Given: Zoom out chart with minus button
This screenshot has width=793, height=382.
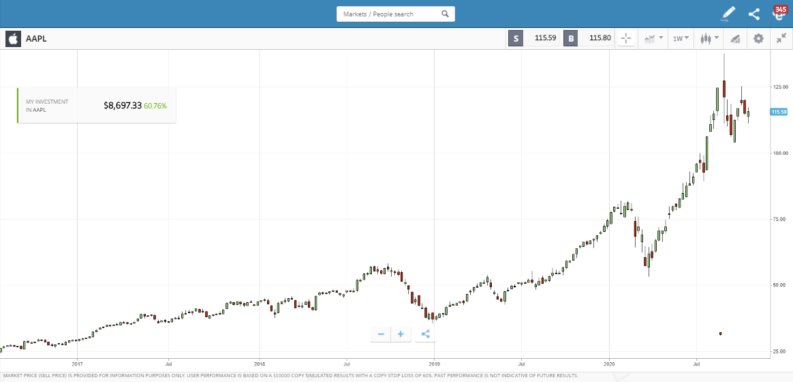Looking at the screenshot, I should 381,334.
